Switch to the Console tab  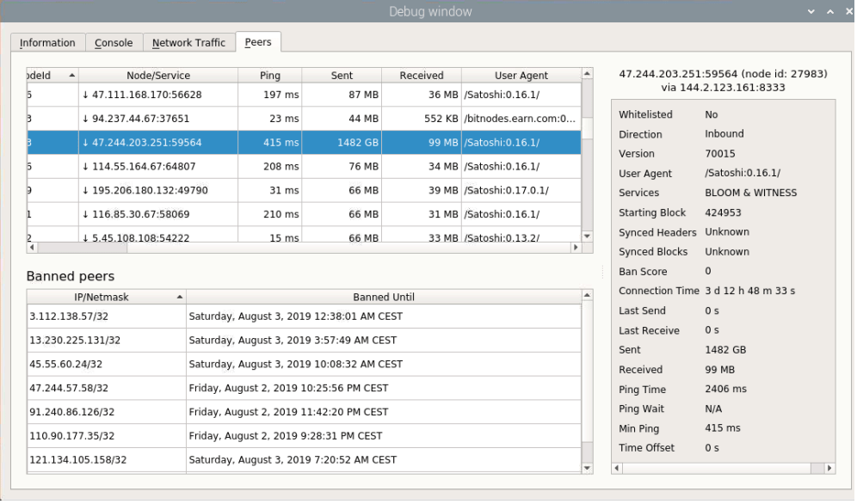tap(114, 42)
